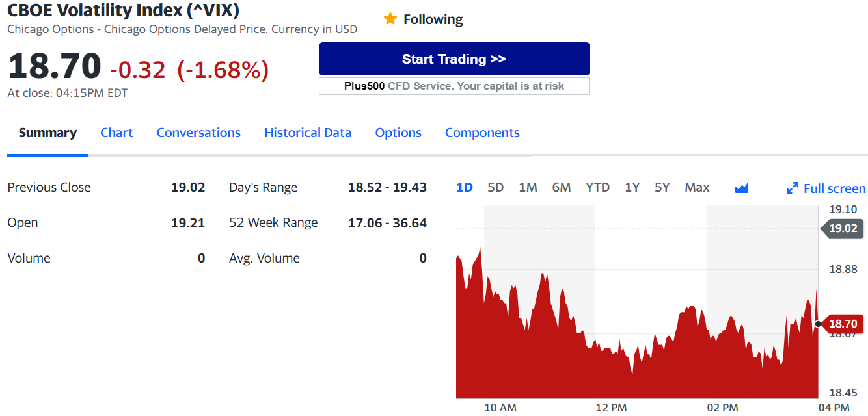The image size is (868, 416).
Task: Click the gold star Following icon
Action: coord(390,19)
